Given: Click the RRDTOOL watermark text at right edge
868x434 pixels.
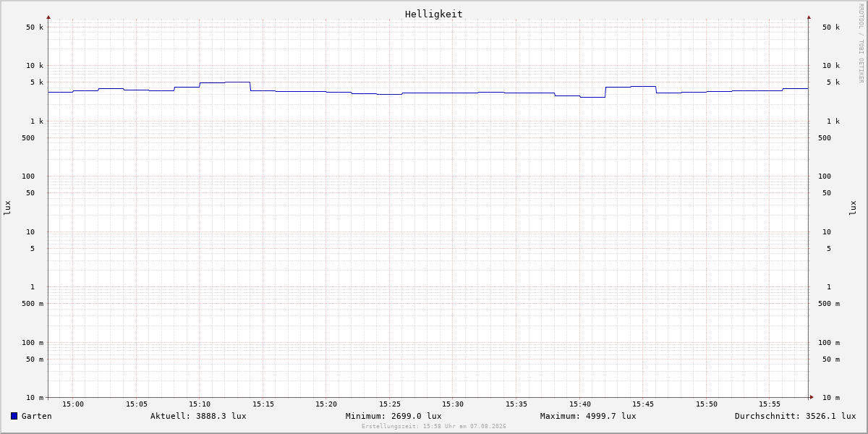Looking at the screenshot, I should (861, 43).
